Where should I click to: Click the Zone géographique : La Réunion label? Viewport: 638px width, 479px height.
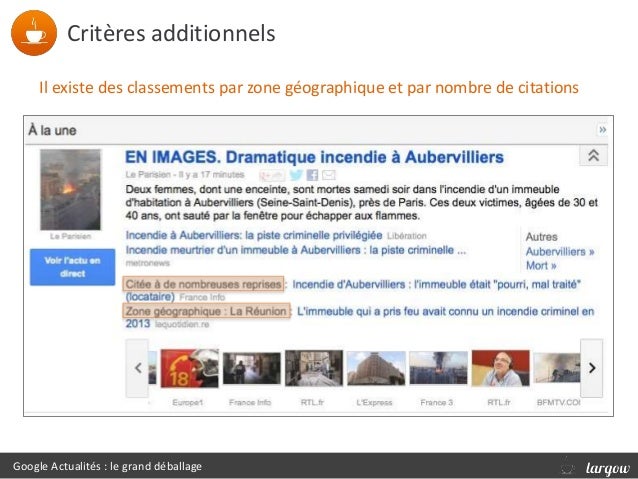206,311
